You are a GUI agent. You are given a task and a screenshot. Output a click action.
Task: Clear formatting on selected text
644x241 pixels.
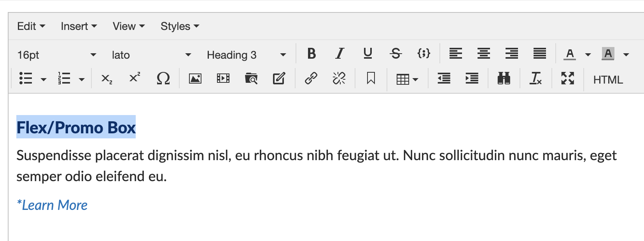pos(536,79)
